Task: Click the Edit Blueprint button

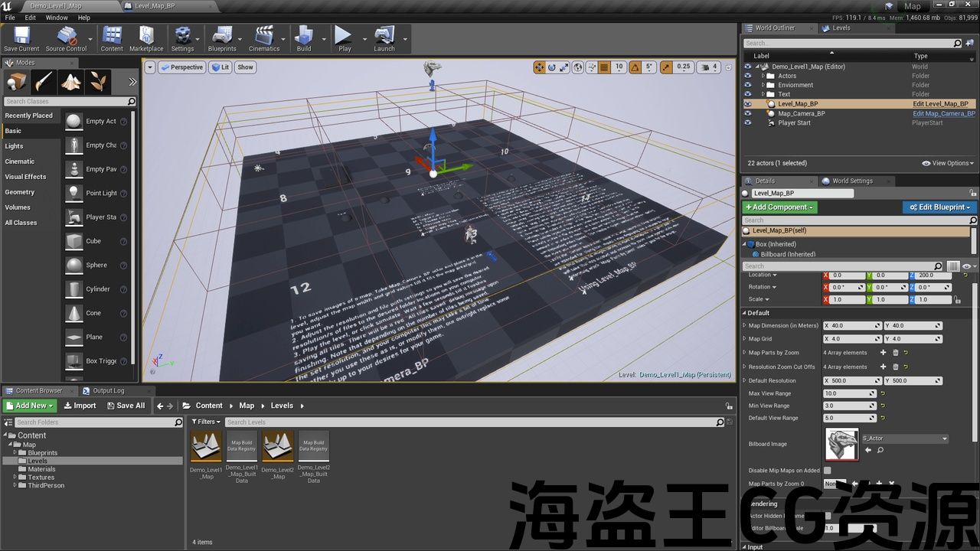Action: [x=939, y=207]
